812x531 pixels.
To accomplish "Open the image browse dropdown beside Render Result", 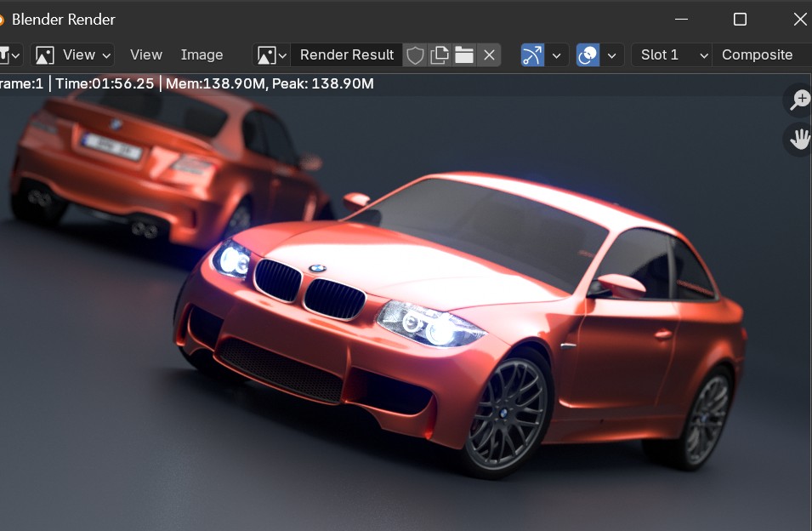I will click(271, 55).
